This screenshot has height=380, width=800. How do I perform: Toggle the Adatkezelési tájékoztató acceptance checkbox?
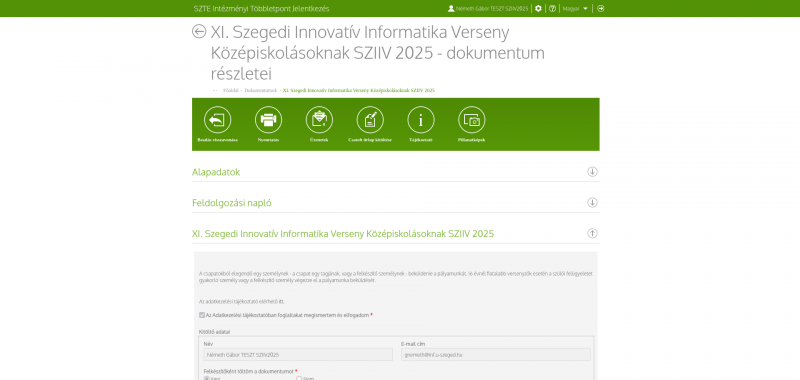coord(202,315)
